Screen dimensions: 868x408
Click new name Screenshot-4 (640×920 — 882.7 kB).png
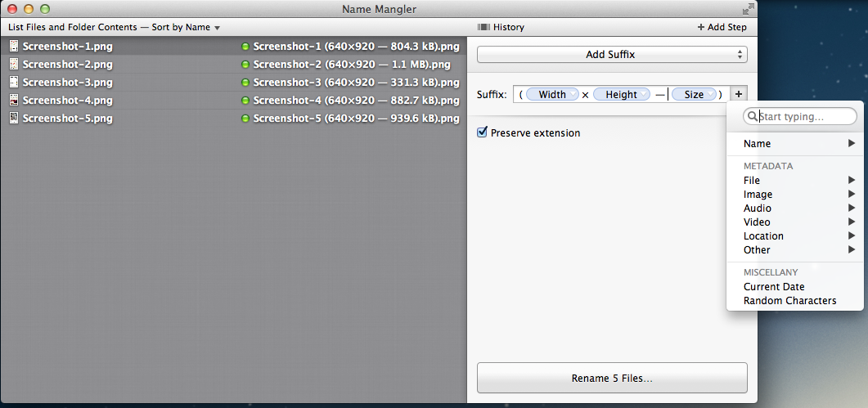point(356,101)
